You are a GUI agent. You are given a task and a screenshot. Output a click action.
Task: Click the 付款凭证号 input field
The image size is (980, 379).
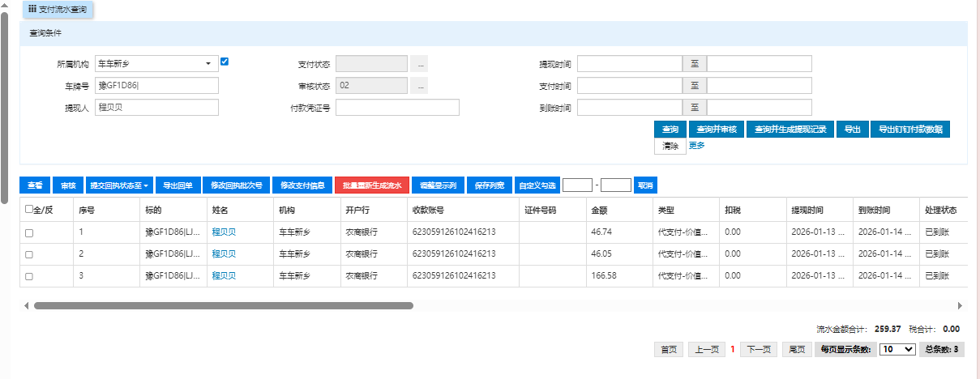397,108
